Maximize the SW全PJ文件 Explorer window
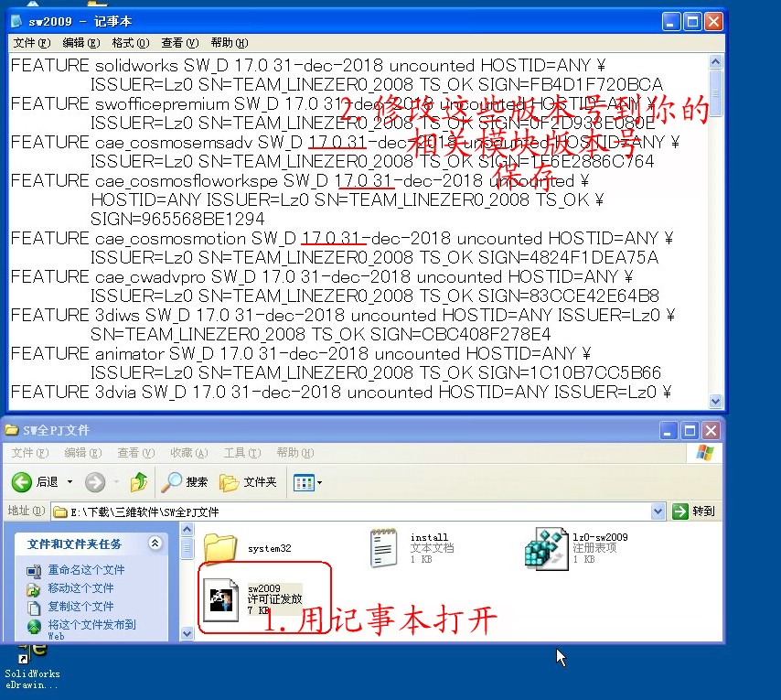Viewport: 781px width, 700px height. (690, 430)
